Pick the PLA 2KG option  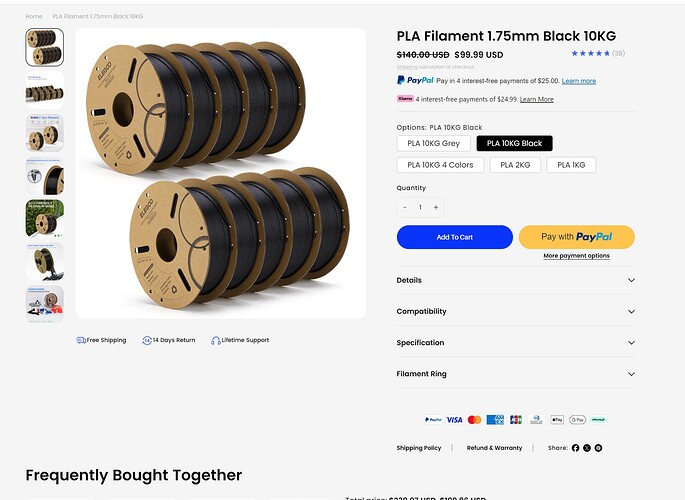coord(515,165)
